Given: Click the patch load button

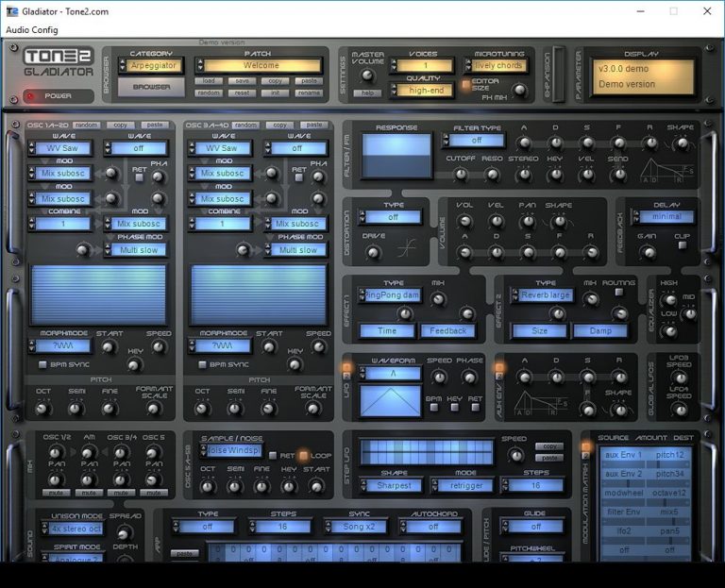Looking at the screenshot, I should coord(209,81).
